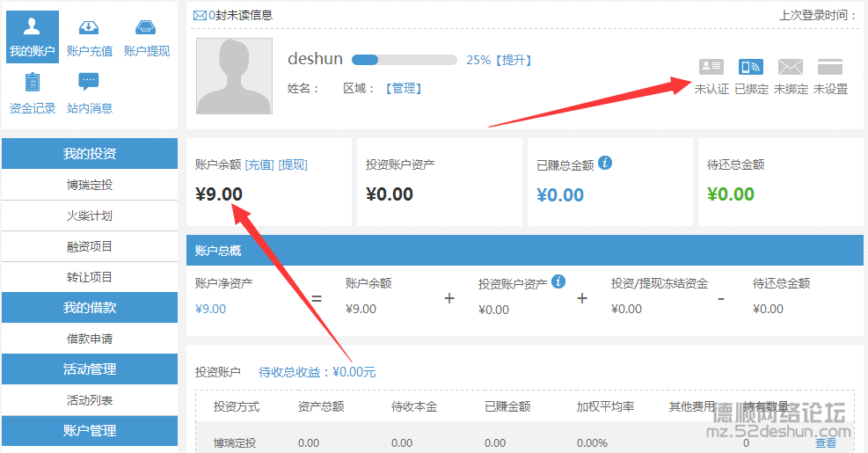The width and height of the screenshot is (868, 453).
Task: Click the [充值] link beside 账户余额
Action: pos(259,164)
